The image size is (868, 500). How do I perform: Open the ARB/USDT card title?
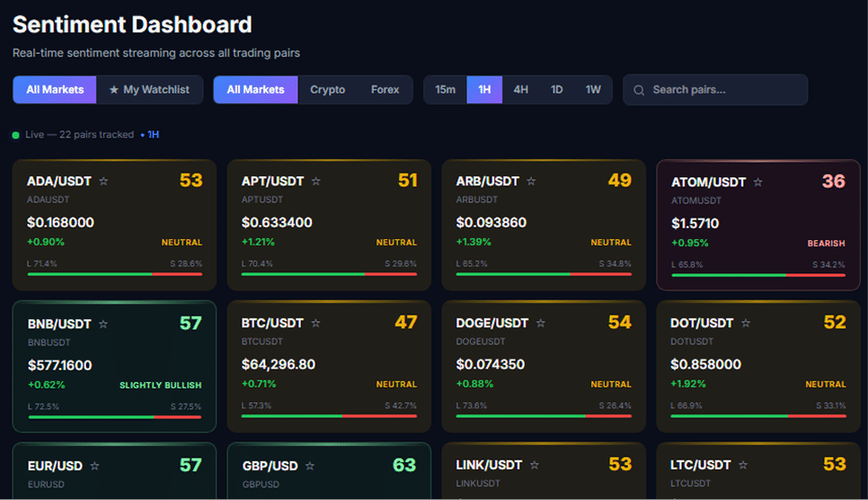[x=487, y=182]
